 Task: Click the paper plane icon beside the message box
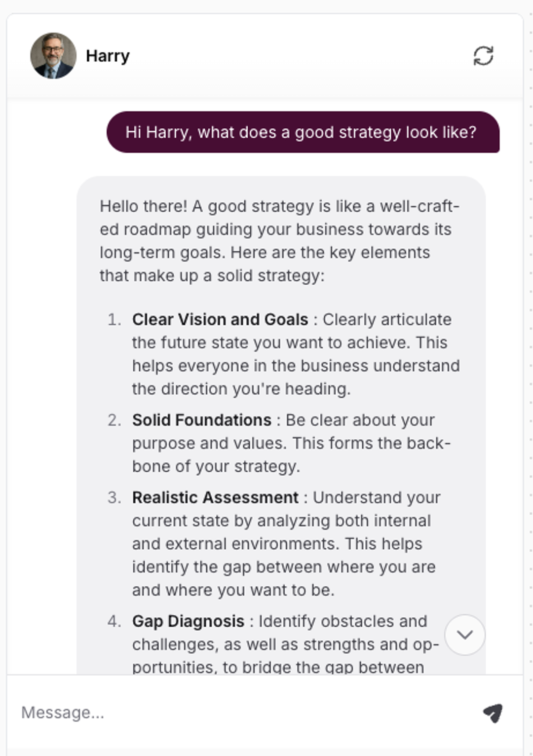click(x=492, y=713)
